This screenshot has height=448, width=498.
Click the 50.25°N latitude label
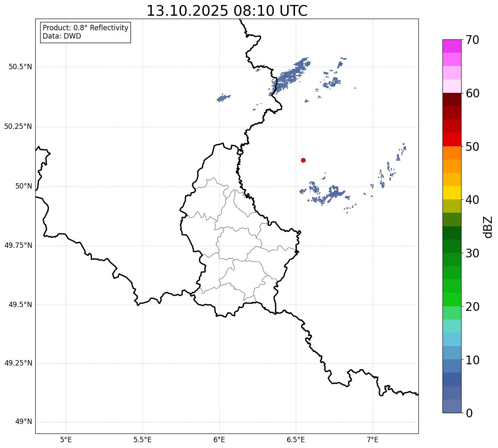tap(18, 126)
